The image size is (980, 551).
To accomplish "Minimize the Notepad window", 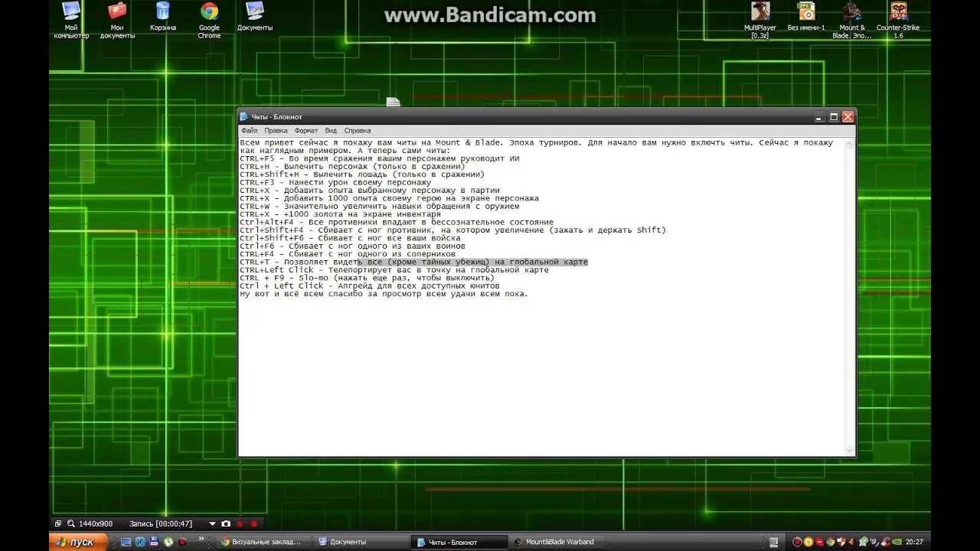I will tap(819, 117).
